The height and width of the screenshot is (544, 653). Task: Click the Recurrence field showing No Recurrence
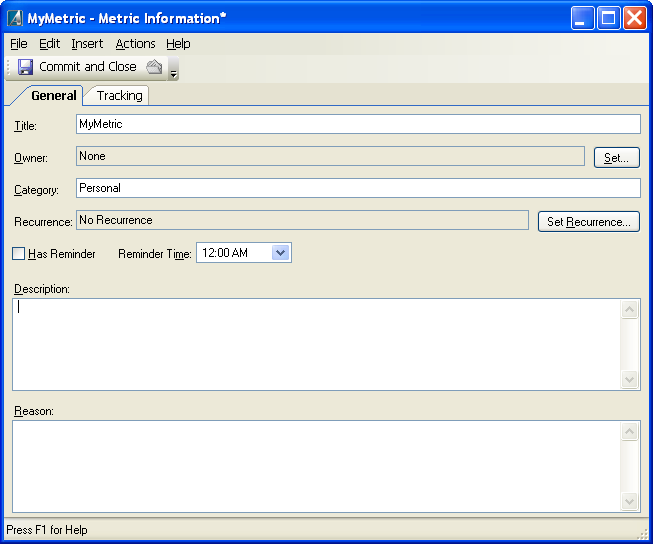tap(302, 220)
